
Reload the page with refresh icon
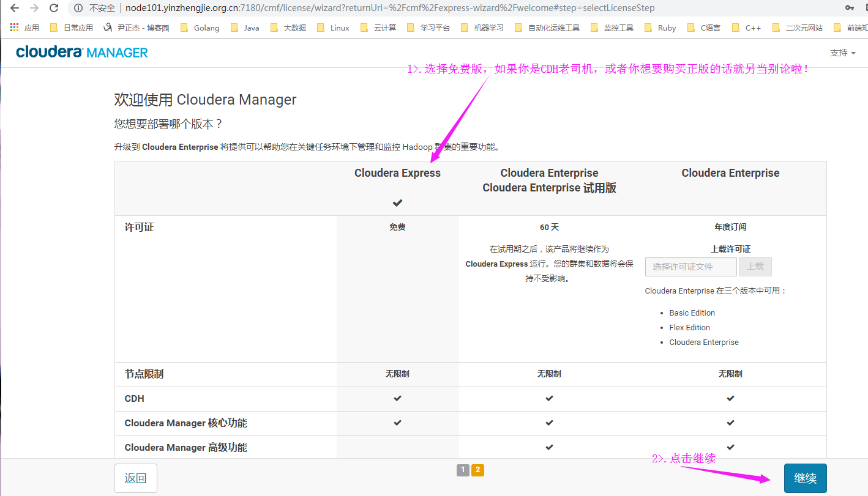(x=54, y=8)
